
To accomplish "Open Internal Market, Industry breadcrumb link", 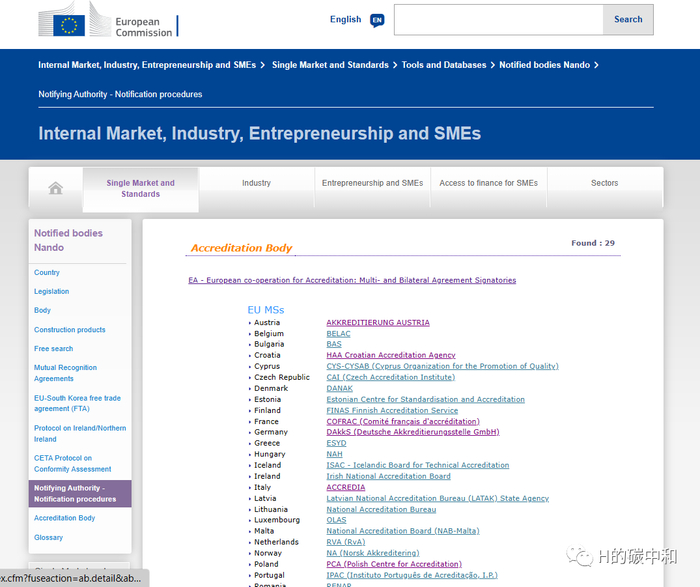I will coord(147,65).
